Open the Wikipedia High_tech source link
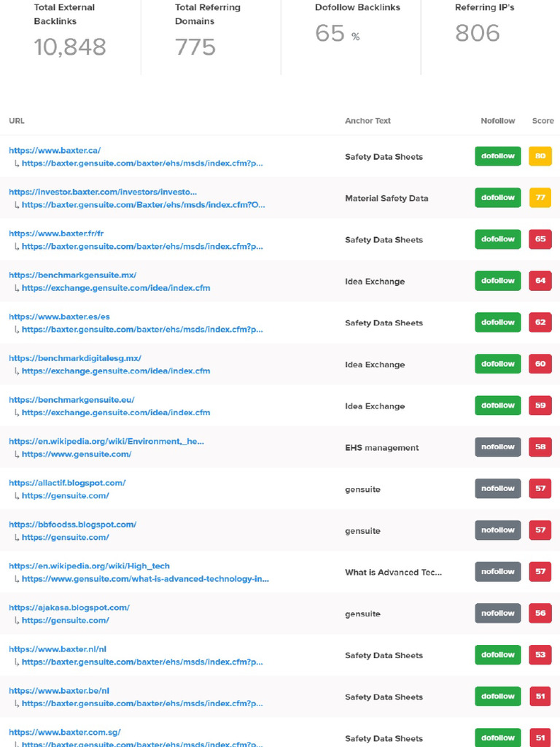Viewport: 560px width, 747px height. coord(90,566)
